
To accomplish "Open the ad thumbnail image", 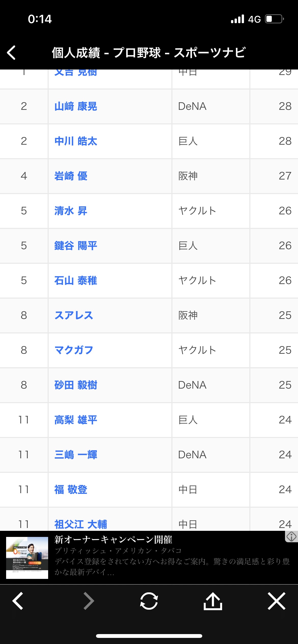I will click(x=27, y=558).
